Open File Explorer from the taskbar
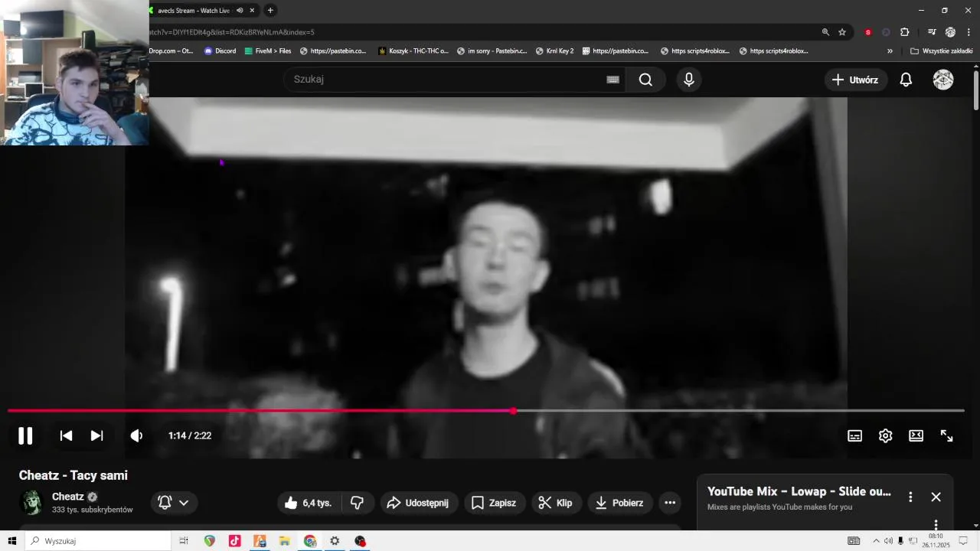The width and height of the screenshot is (980, 551). tap(285, 541)
